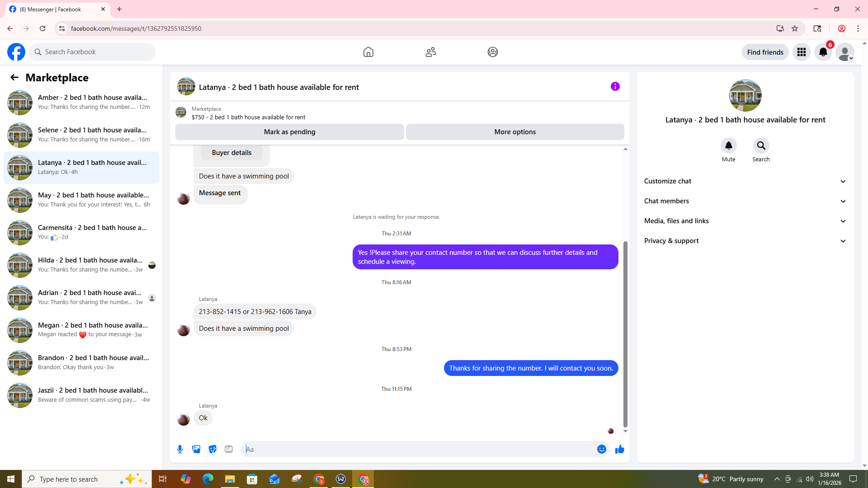Image resolution: width=868 pixels, height=488 pixels.
Task: Open Amber's rental conversation
Action: tap(81, 102)
